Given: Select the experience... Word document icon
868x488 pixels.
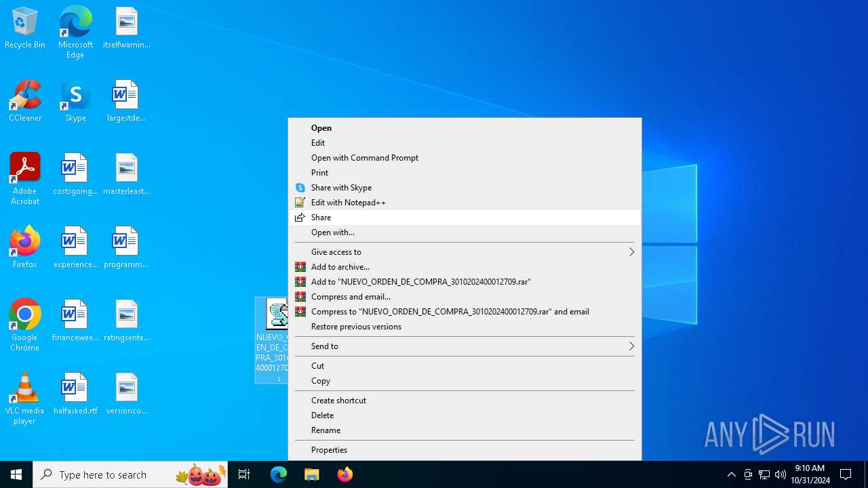Looking at the screenshot, I should [75, 248].
